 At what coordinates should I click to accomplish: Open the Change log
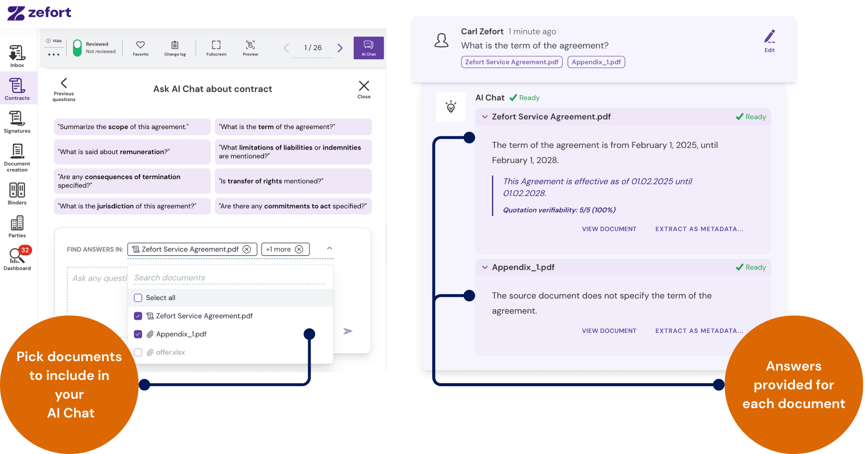(x=175, y=48)
